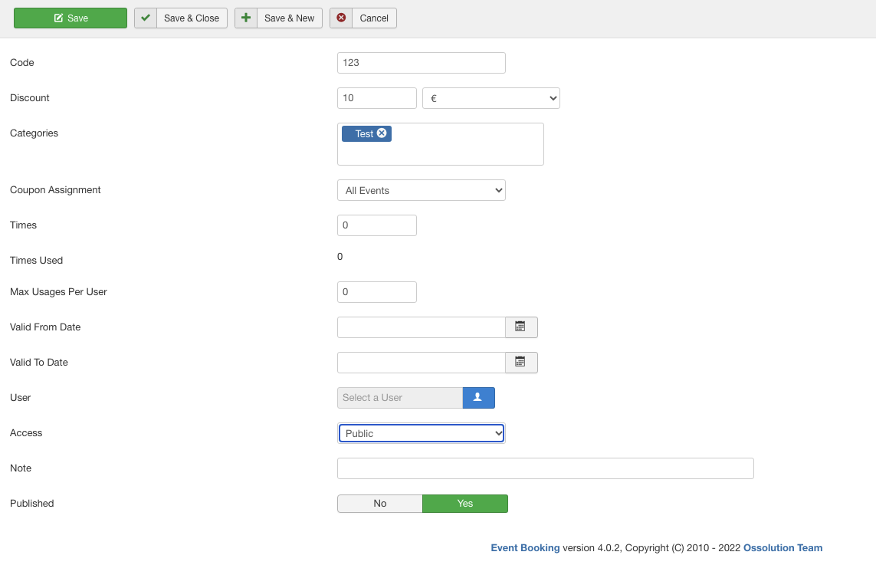Click the Save & Close checkmark icon

click(x=146, y=18)
